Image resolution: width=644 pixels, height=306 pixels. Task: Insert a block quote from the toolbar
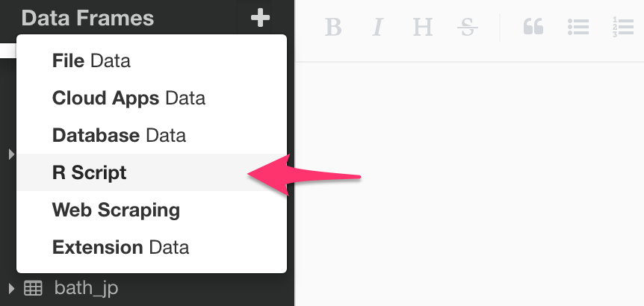pos(533,28)
